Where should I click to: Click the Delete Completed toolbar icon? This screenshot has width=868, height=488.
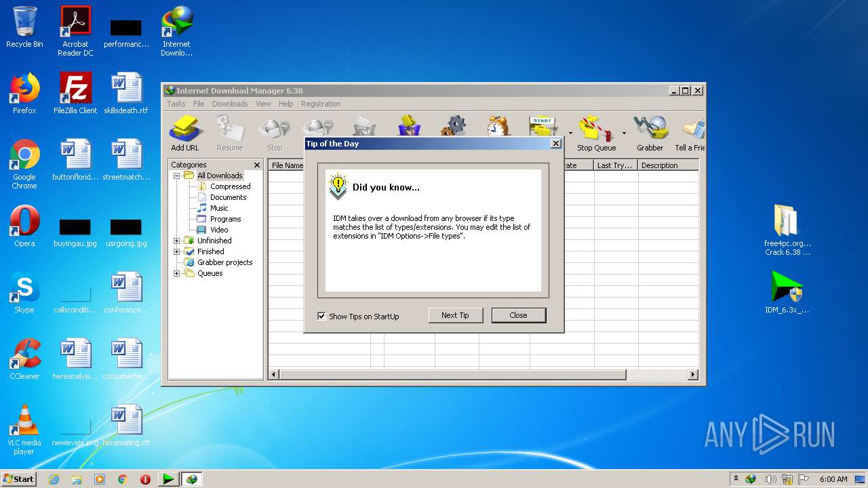pyautogui.click(x=409, y=127)
